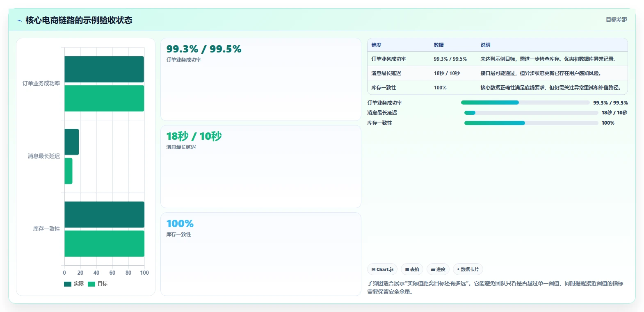644x312 pixels.
Task: Select the 数据卡片 tag chip
Action: (468, 269)
